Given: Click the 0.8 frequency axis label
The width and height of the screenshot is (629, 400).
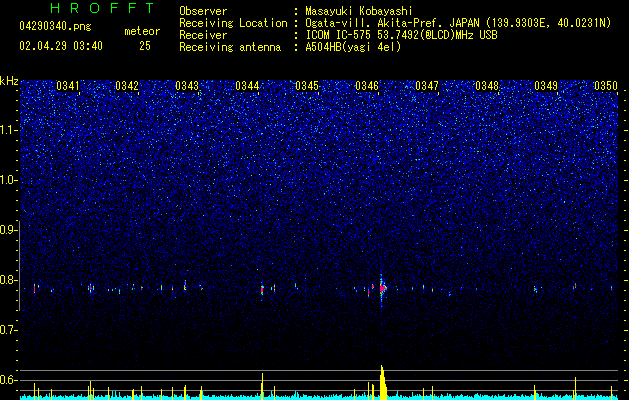Looking at the screenshot, I should click(x=9, y=280).
